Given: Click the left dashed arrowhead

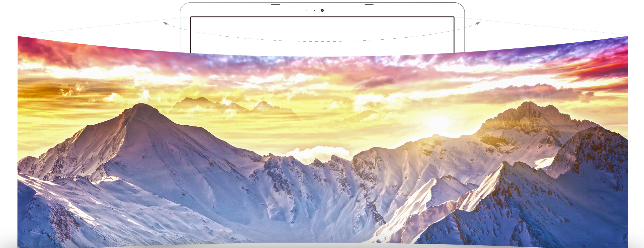Looking at the screenshot, I should pos(165,23).
